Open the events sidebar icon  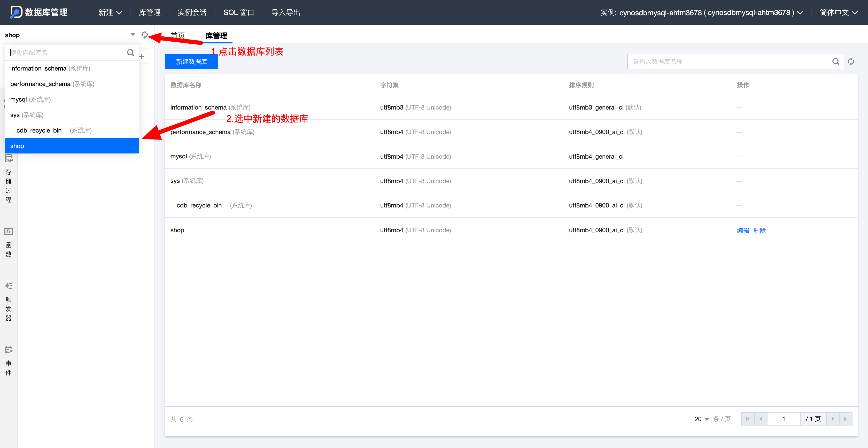9,350
